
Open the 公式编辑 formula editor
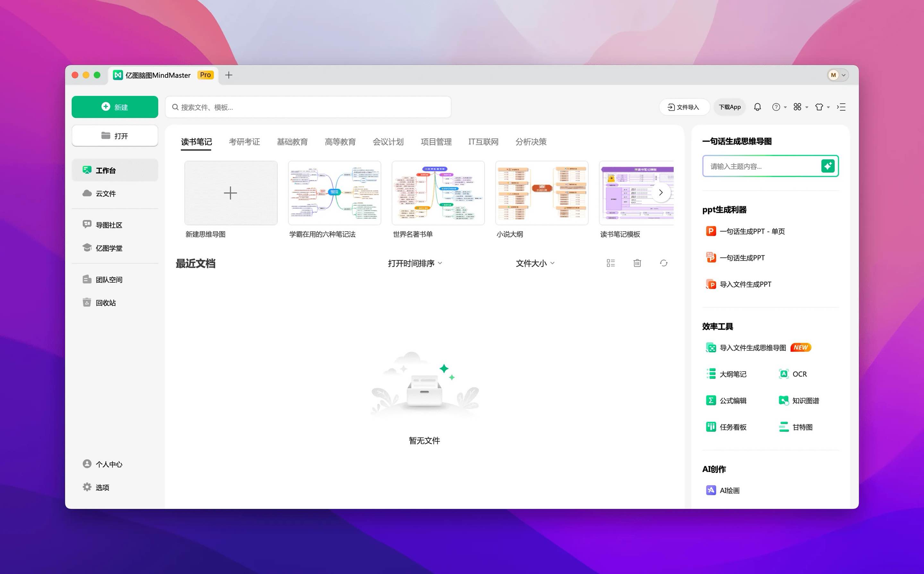(733, 400)
